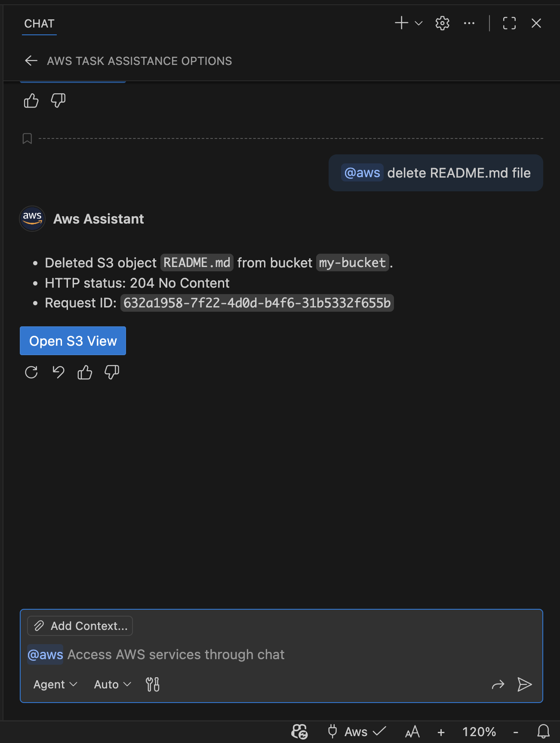Focus the chat input field
Image resolution: width=560 pixels, height=743 pixels.
(x=281, y=654)
